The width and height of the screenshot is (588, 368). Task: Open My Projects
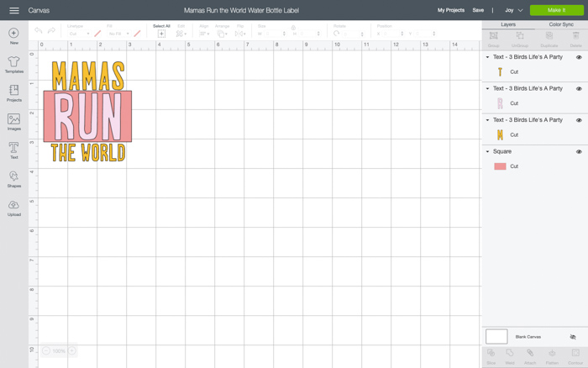tap(451, 11)
